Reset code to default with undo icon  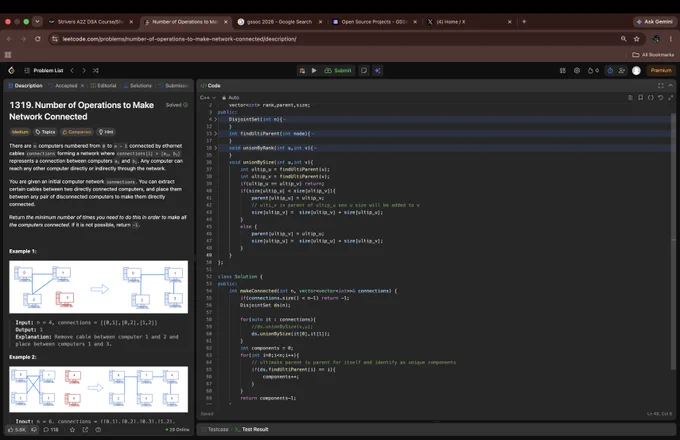coord(660,98)
